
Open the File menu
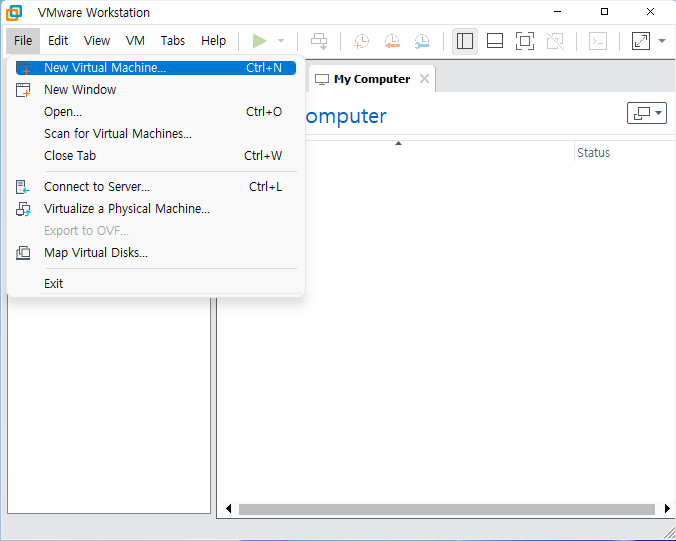(x=23, y=41)
